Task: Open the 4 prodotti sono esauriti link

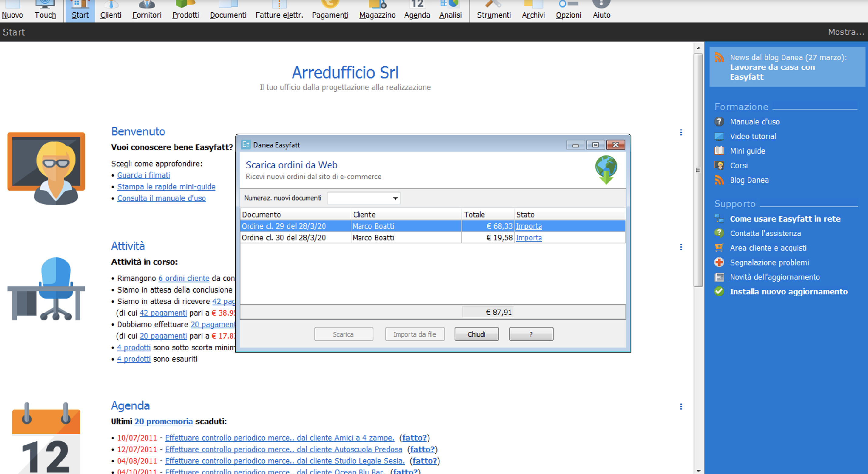Action: (134, 359)
